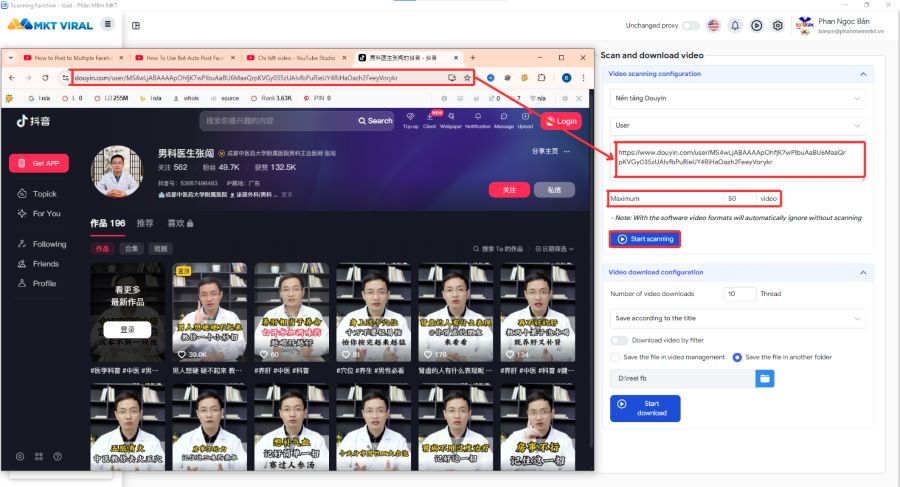Open Topick in Douyin sidebar
Image resolution: width=900 pixels, height=487 pixels.
pyautogui.click(x=37, y=194)
